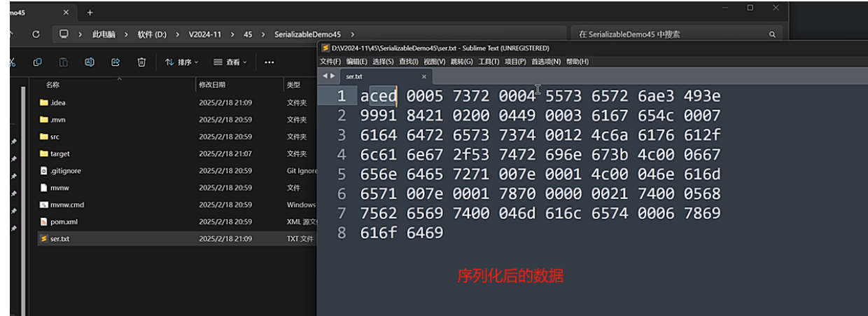
Task: Open Sublime 选择(S) menu
Action: click(x=383, y=62)
